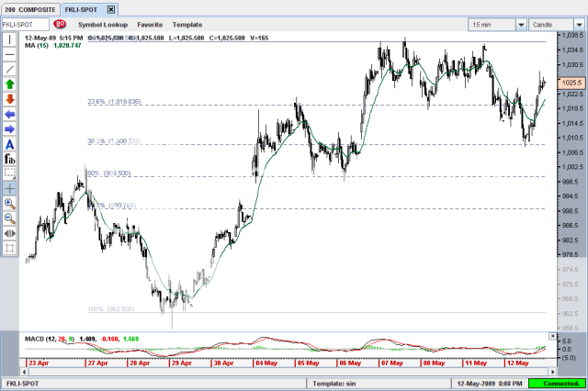Select the blue left arrow tool

pos(9,114)
